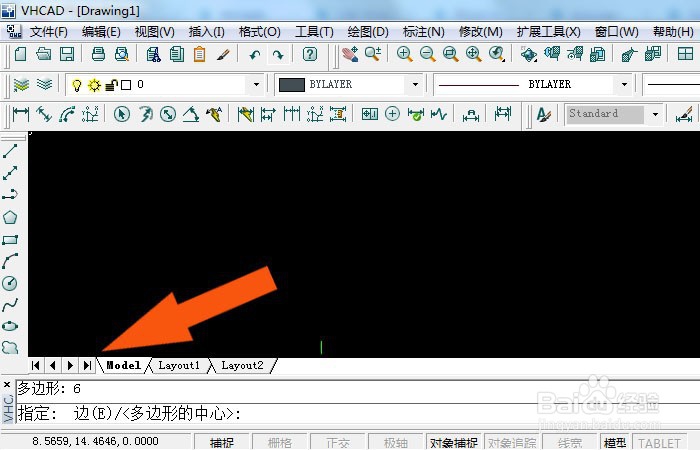
Task: Toggle 对象追踪 object tracking in status bar
Action: (512, 442)
